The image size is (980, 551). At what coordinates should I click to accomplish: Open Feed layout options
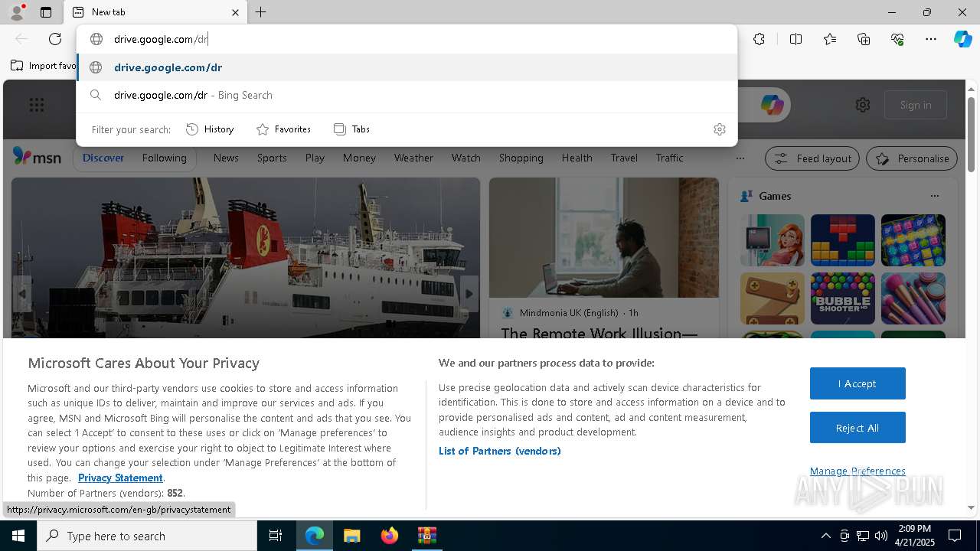tap(812, 158)
